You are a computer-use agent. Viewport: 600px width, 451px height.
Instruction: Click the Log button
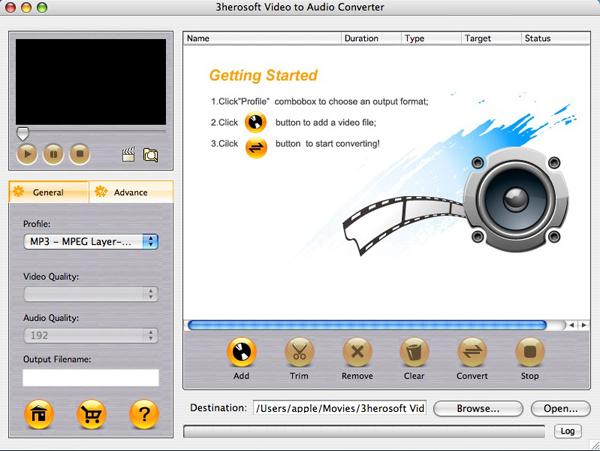pos(567,431)
